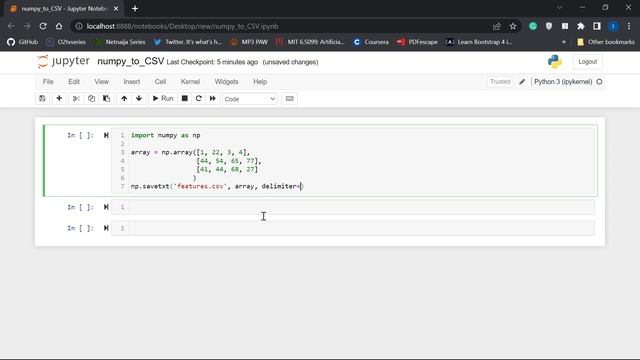Image resolution: width=640 pixels, height=360 pixels.
Task: Click the Python logo icon
Action: point(555,62)
